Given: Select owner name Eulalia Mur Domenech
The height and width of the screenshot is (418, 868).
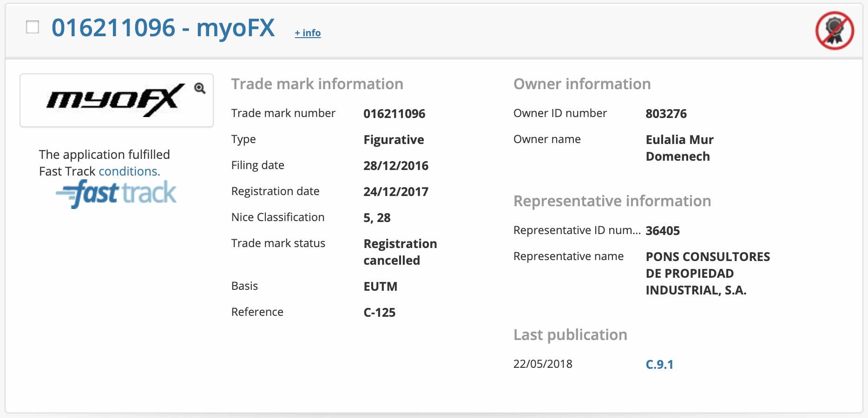Looking at the screenshot, I should click(679, 148).
